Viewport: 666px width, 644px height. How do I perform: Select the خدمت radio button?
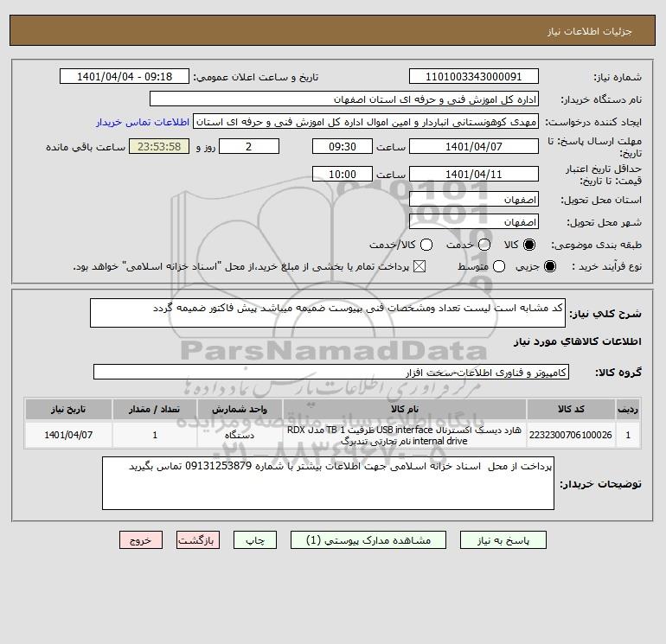tap(484, 245)
